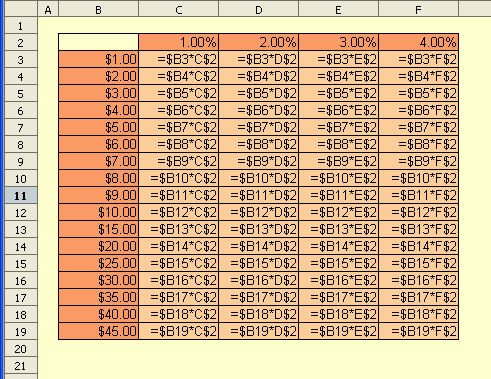The width and height of the screenshot is (491, 379).
Task: Select column D header
Action: [259, 10]
